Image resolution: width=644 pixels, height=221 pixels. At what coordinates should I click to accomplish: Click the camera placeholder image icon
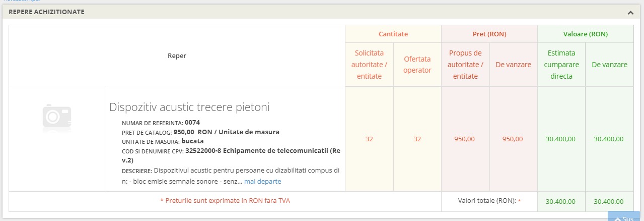[x=57, y=116]
